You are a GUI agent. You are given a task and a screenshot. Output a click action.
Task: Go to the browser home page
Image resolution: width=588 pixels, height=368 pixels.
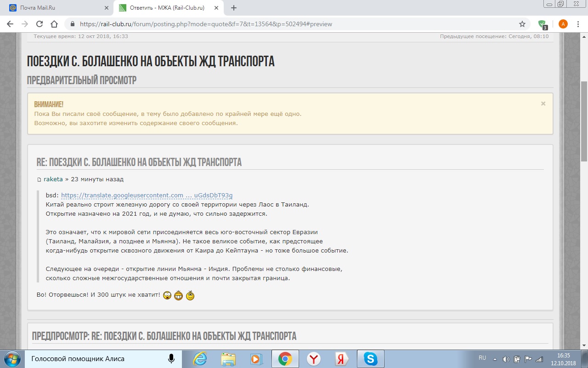point(54,24)
